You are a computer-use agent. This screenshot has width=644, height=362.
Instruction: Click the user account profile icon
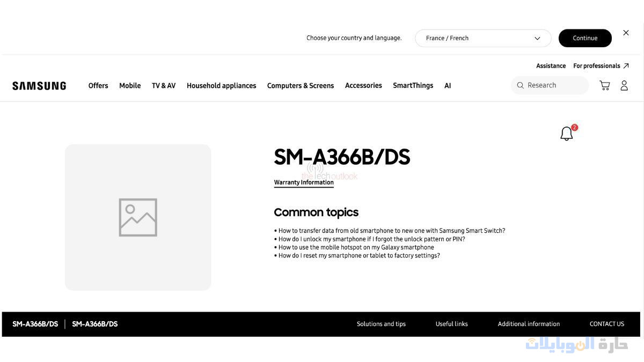[x=624, y=86]
